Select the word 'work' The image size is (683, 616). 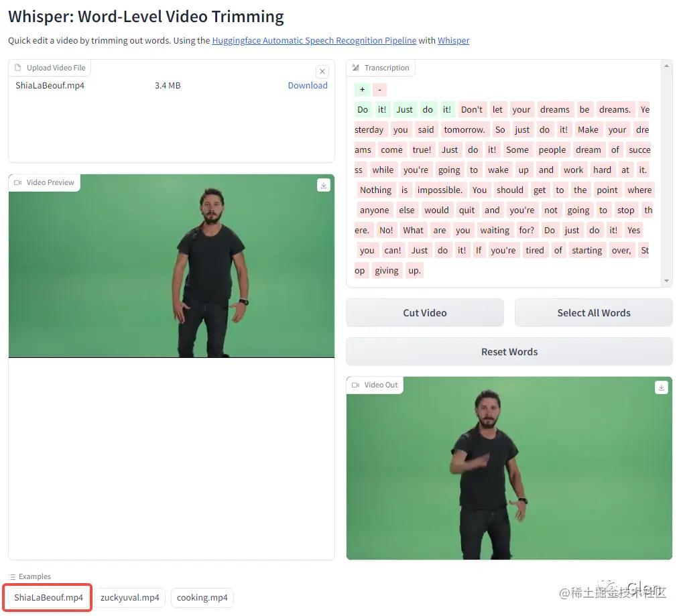click(573, 170)
